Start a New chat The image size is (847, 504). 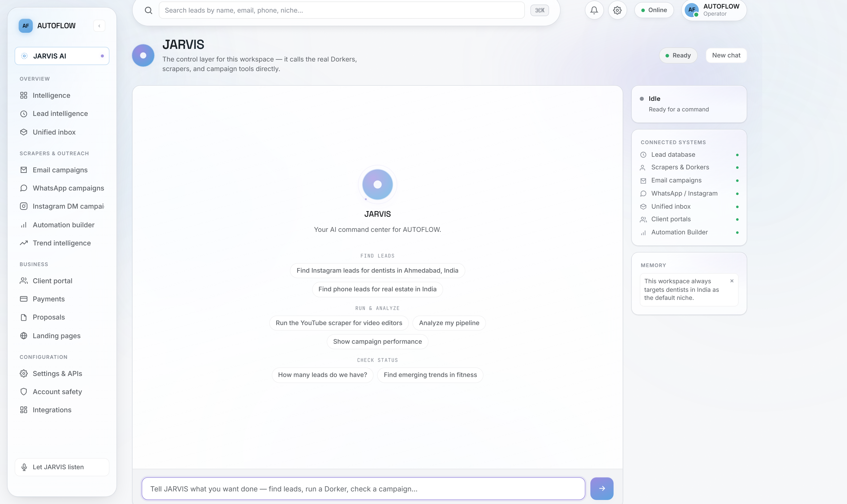click(x=726, y=55)
